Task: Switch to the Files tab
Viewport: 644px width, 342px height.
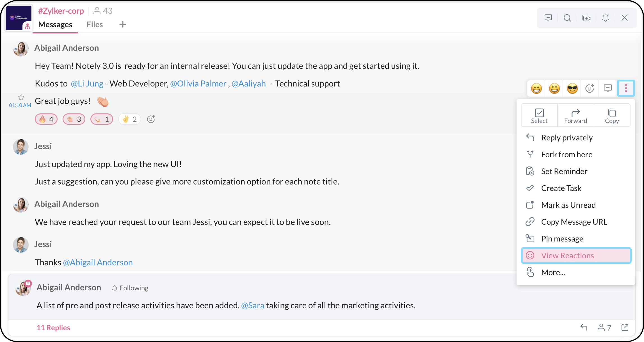Action: [95, 25]
